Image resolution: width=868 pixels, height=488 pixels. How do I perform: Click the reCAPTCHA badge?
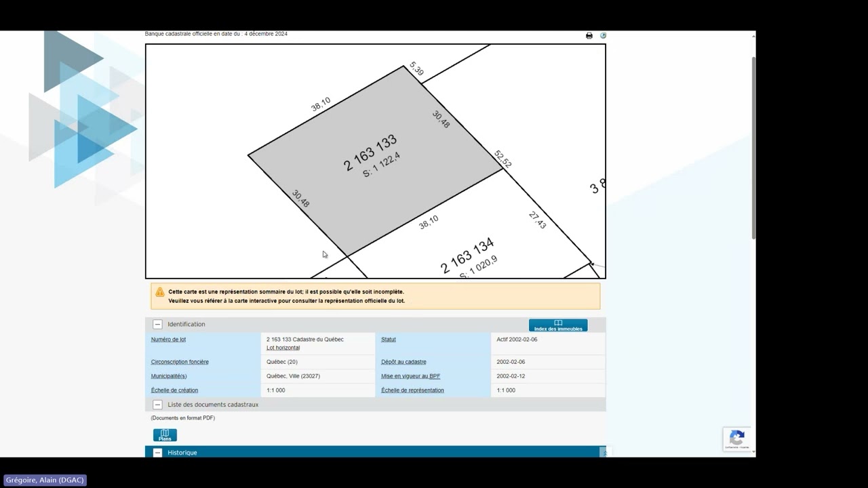pos(737,439)
